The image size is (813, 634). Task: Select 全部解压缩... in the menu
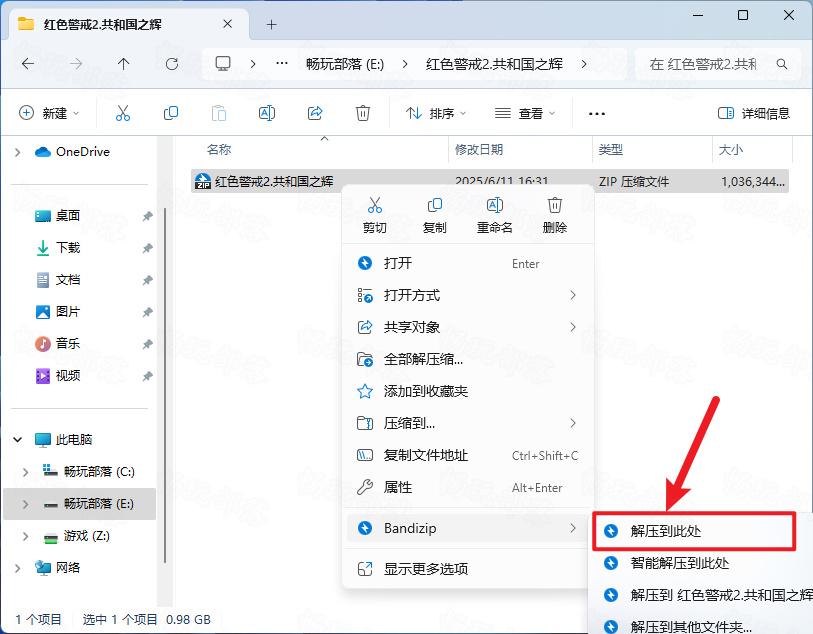468,359
